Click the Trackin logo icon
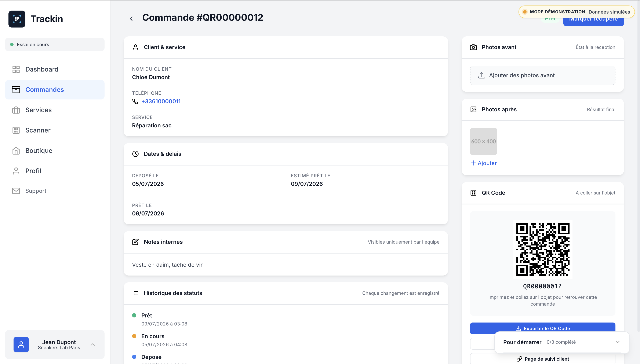The image size is (640, 364). point(17,19)
